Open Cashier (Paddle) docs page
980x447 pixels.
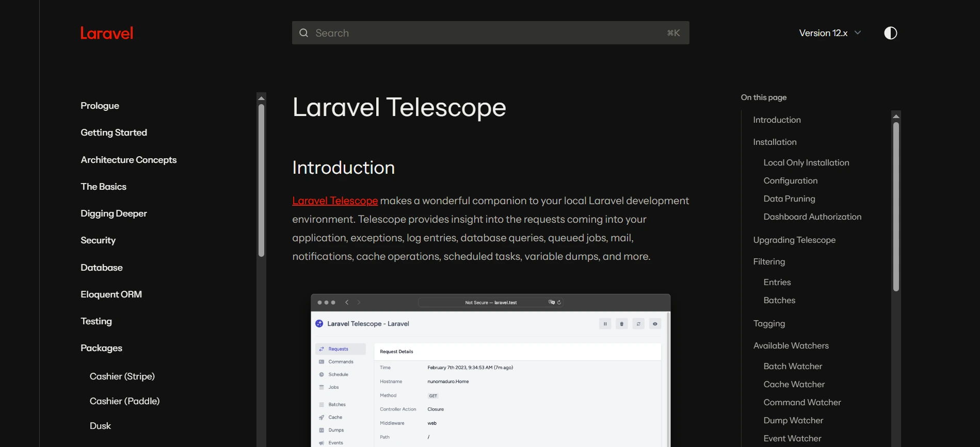click(124, 401)
